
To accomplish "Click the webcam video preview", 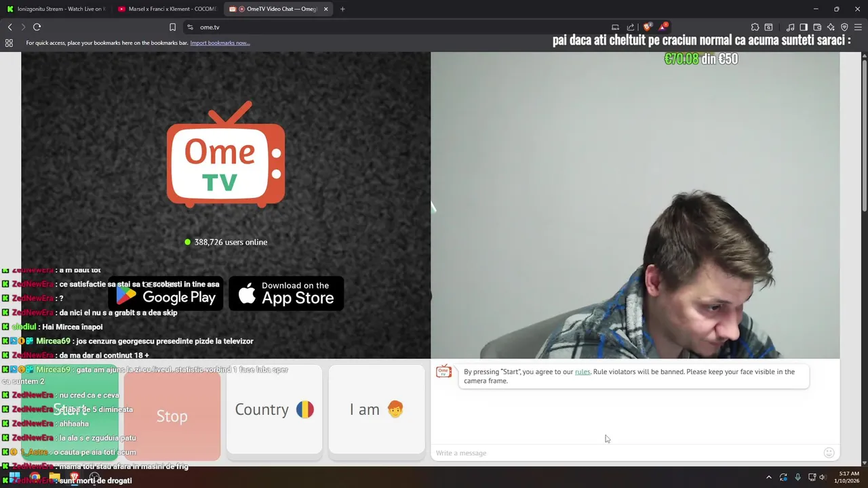I will click(635, 205).
